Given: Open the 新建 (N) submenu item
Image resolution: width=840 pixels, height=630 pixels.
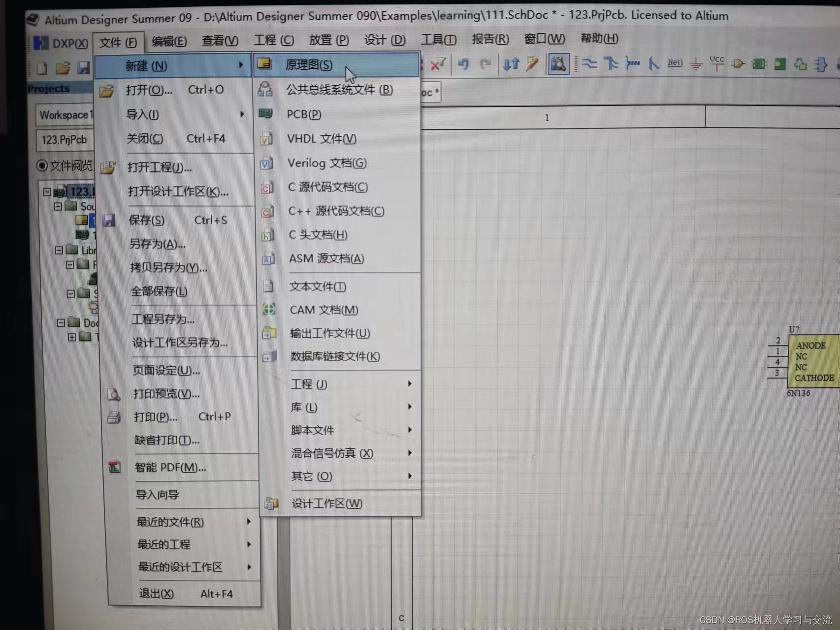Looking at the screenshot, I should coord(173,66).
